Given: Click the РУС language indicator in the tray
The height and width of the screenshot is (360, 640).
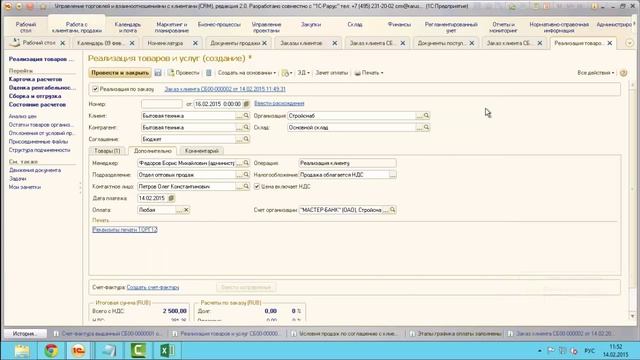Looking at the screenshot, I should pyautogui.click(x=589, y=351).
